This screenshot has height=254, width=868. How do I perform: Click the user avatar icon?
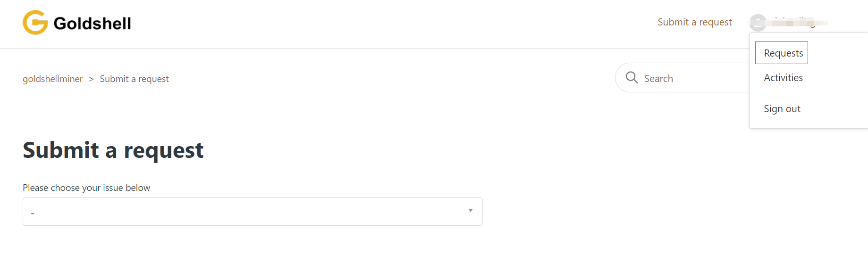758,23
